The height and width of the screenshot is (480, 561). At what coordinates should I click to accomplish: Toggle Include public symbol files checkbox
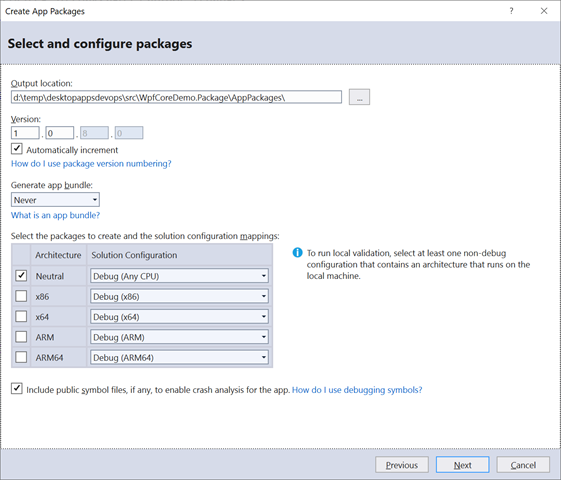pyautogui.click(x=17, y=388)
